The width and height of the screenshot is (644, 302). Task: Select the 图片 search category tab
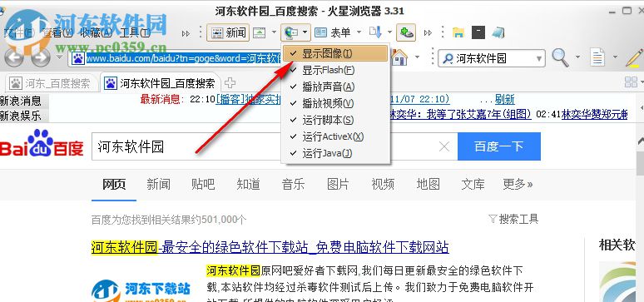[338, 184]
